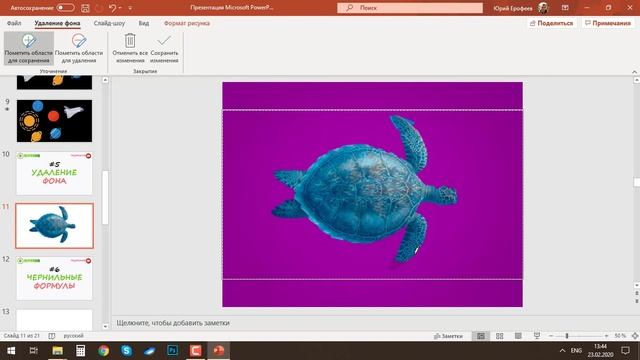
Task: Toggle the AutoSave switch
Action: pos(65,8)
